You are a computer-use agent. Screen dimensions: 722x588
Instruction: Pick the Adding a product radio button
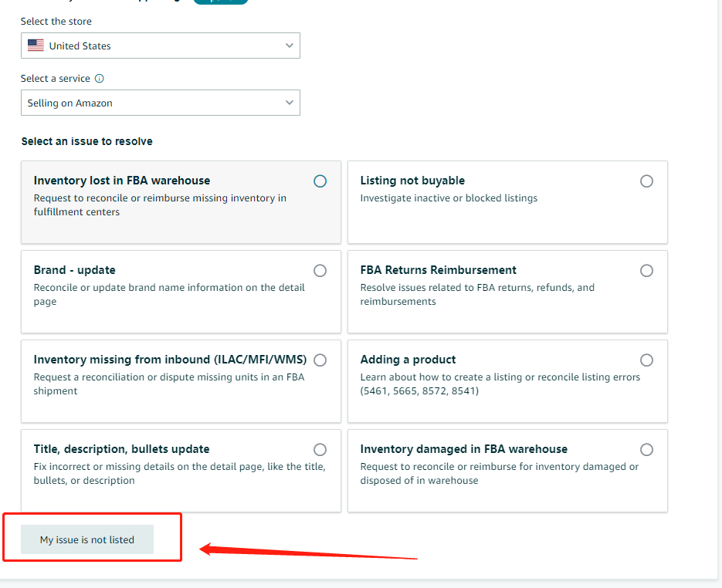(646, 360)
